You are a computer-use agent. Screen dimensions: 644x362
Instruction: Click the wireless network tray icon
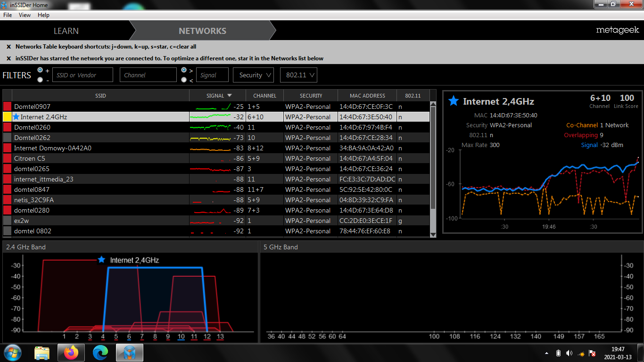581,353
